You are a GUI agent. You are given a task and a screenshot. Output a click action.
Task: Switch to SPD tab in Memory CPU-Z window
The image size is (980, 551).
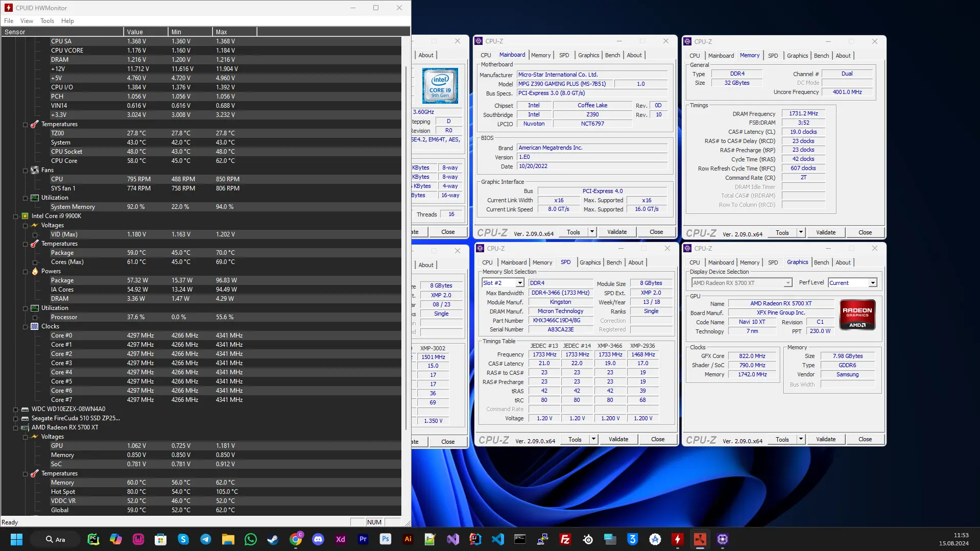point(773,56)
